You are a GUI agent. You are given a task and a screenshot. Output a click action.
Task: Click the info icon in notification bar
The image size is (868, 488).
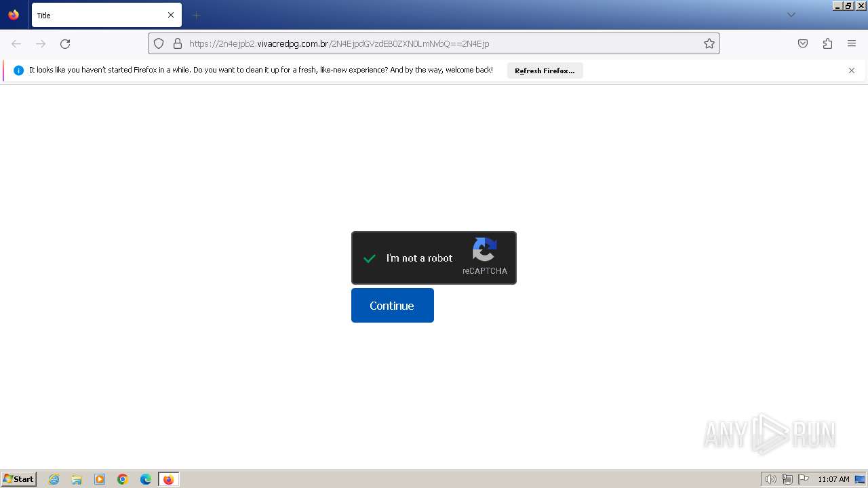pos(18,70)
